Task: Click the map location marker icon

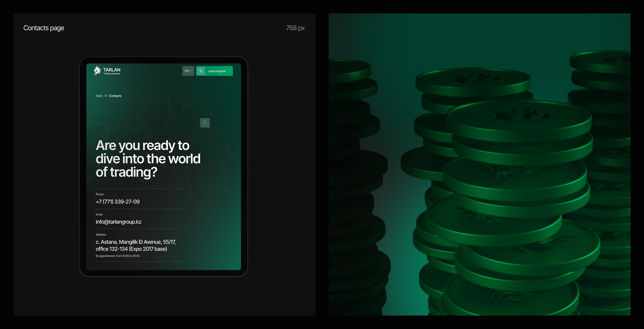Action: pyautogui.click(x=205, y=123)
